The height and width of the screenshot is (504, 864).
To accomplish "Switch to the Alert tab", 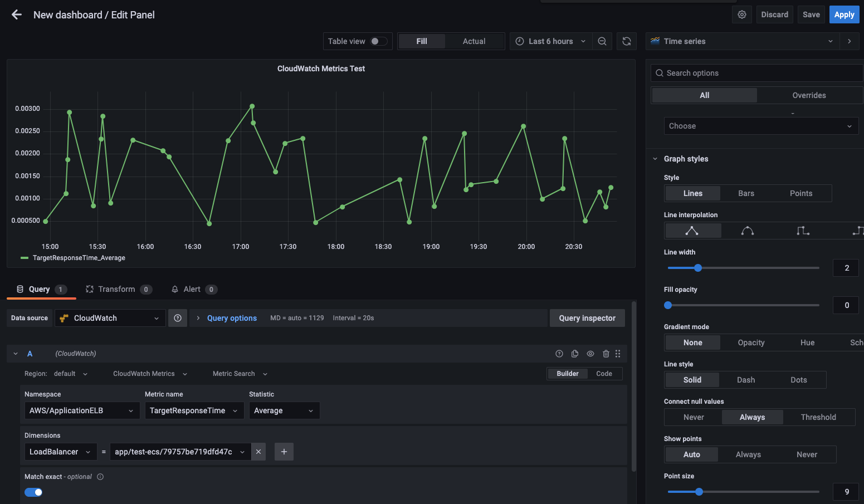I will pos(194,289).
